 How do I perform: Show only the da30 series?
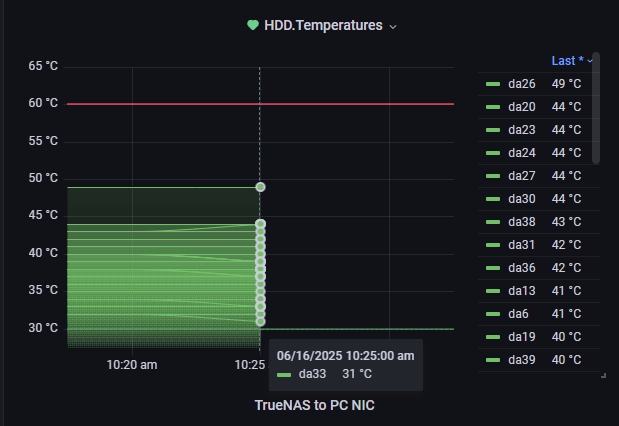coord(522,199)
